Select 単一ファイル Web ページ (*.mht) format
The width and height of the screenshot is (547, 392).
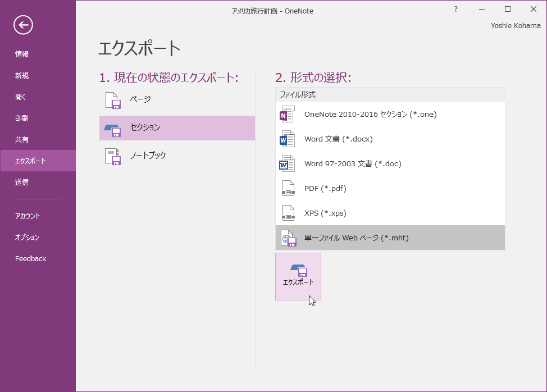(x=390, y=238)
